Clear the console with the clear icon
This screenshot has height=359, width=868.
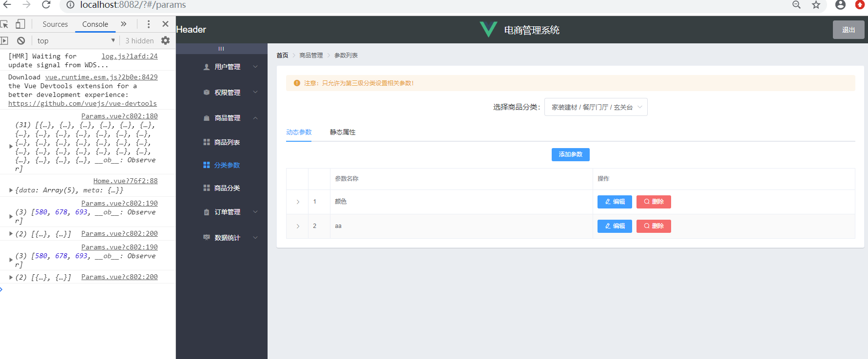(x=21, y=40)
